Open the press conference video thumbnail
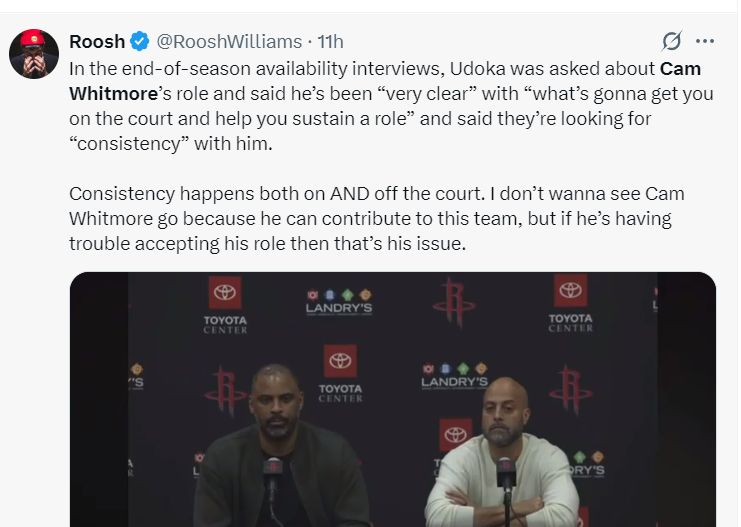 pos(393,399)
